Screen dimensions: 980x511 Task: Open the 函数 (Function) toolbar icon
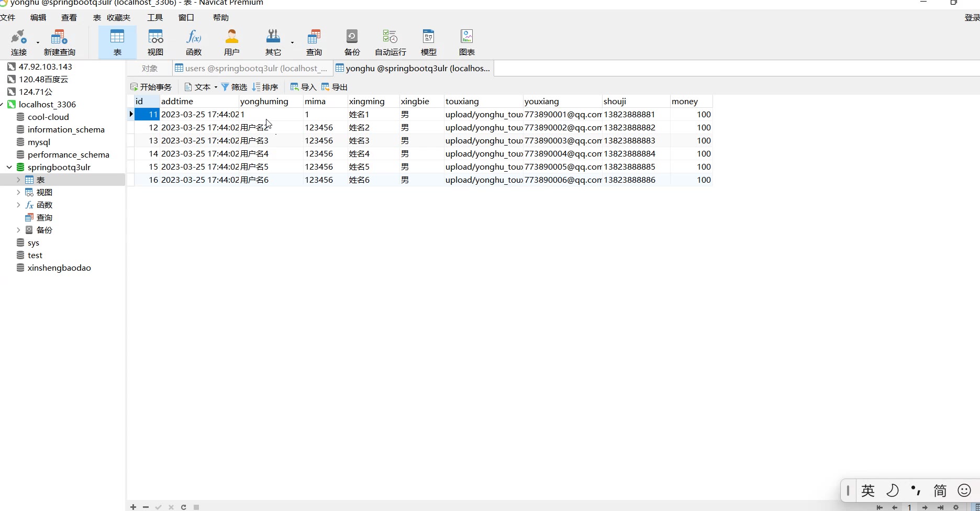(194, 42)
